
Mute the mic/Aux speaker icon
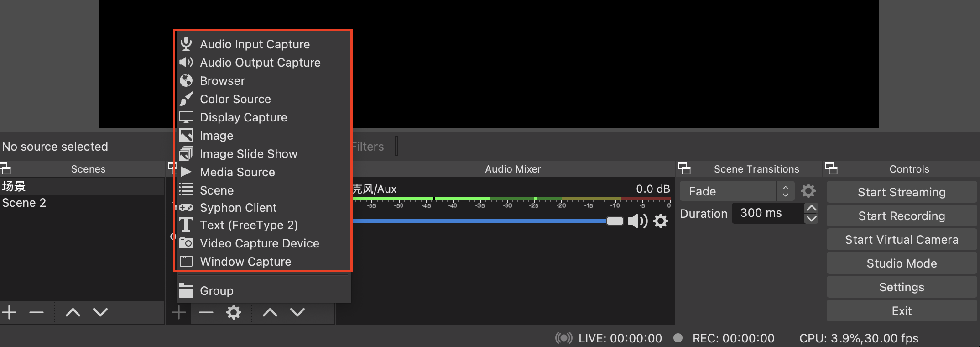click(x=637, y=221)
